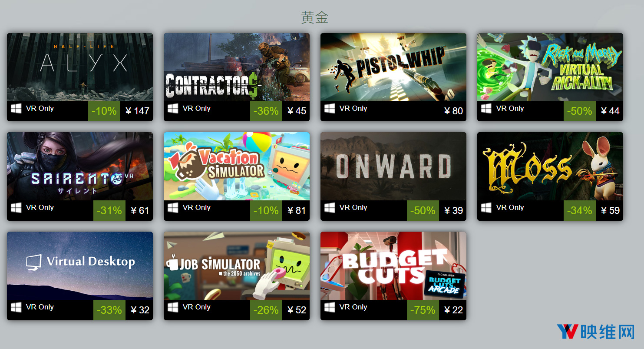This screenshot has height=349, width=644.
Task: Click the ¥32 price for Virtual Desktop
Action: [140, 310]
